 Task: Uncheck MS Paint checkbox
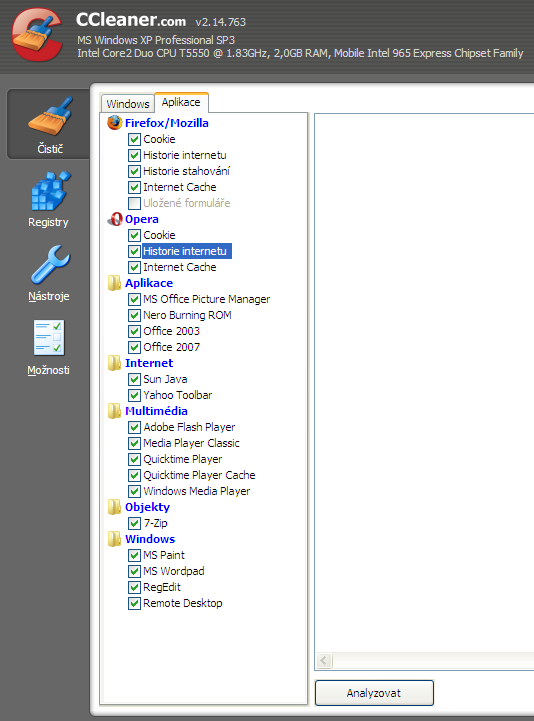tap(134, 555)
